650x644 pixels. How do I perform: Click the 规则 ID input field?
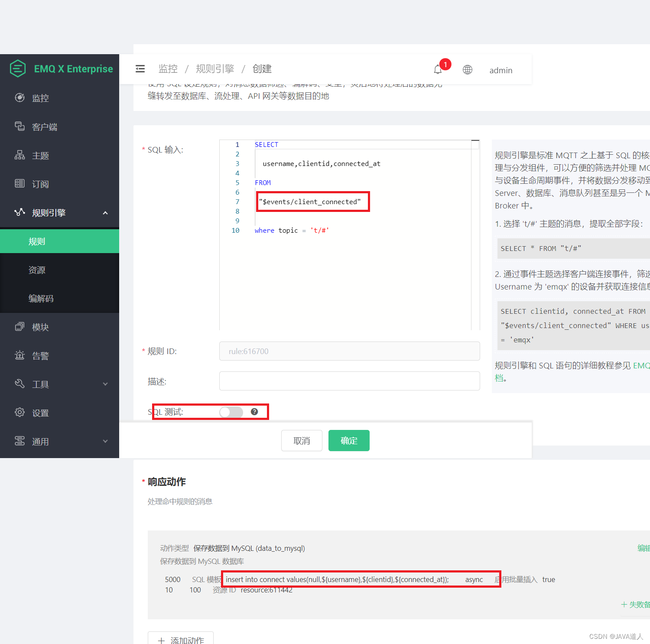point(349,351)
